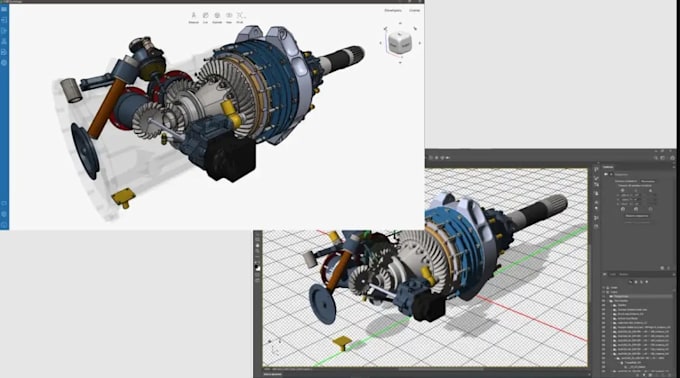Click the down arrow below view cube

pyautogui.click(x=400, y=62)
